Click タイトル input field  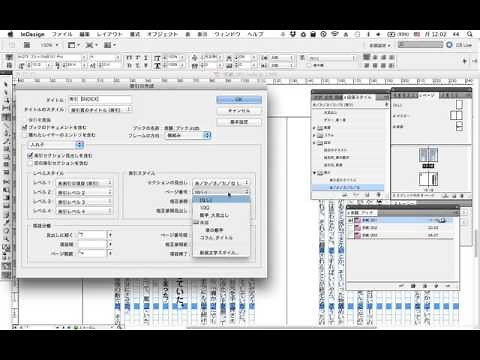pos(100,99)
